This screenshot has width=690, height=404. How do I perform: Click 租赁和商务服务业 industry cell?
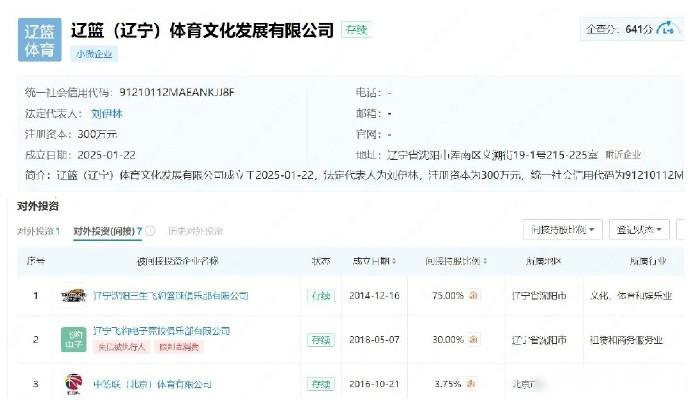click(x=626, y=340)
